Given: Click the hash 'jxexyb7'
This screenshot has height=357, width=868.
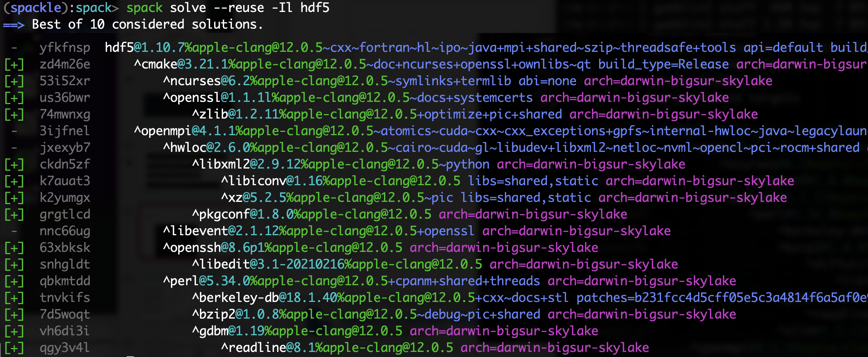Looking at the screenshot, I should (65, 148).
